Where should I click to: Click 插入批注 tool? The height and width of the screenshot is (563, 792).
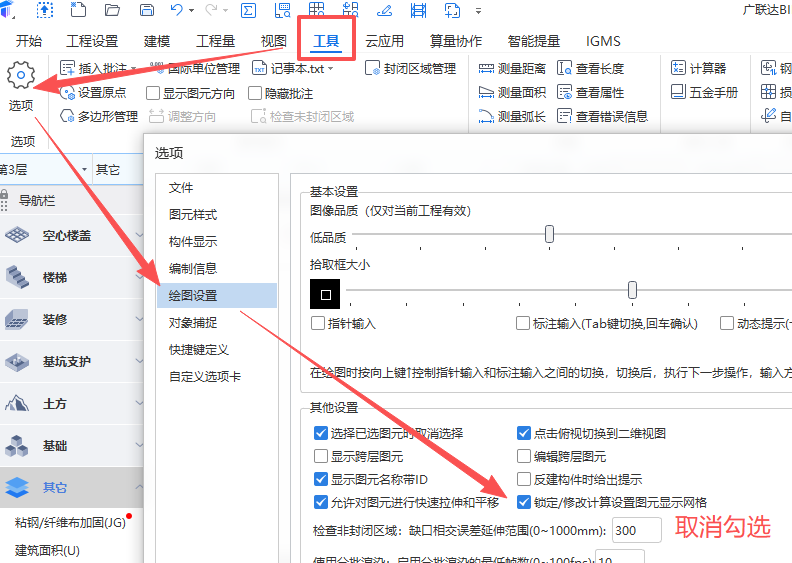[x=97, y=68]
